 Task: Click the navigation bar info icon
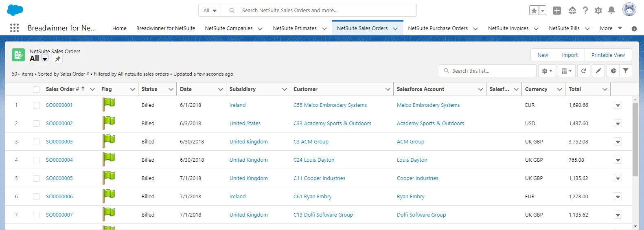[x=634, y=29]
